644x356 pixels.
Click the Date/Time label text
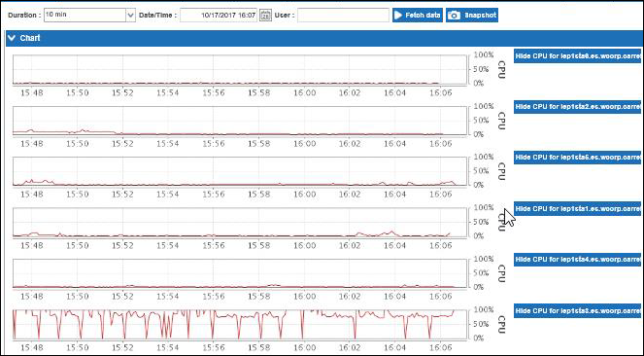coord(157,16)
